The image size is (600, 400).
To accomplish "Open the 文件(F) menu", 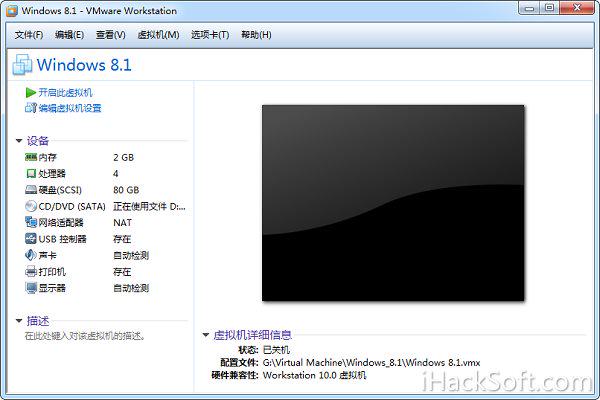I will coord(29,35).
